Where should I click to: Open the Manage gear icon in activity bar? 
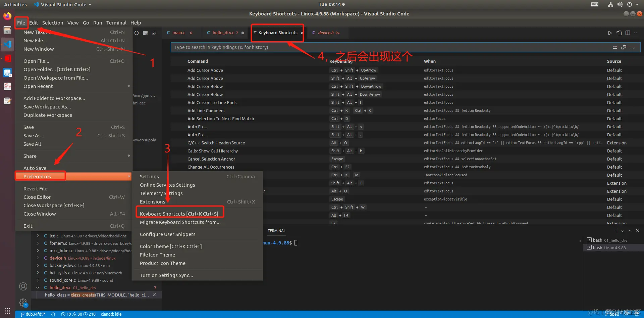click(x=23, y=303)
